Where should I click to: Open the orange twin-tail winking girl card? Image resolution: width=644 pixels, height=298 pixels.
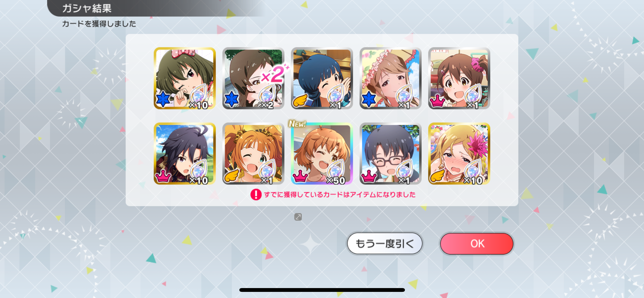coord(253,154)
